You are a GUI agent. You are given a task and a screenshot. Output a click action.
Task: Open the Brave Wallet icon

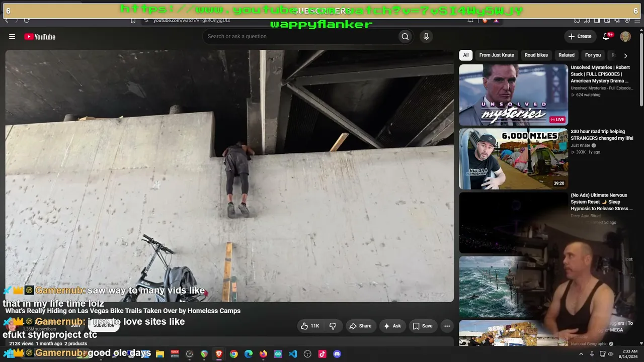(x=607, y=20)
